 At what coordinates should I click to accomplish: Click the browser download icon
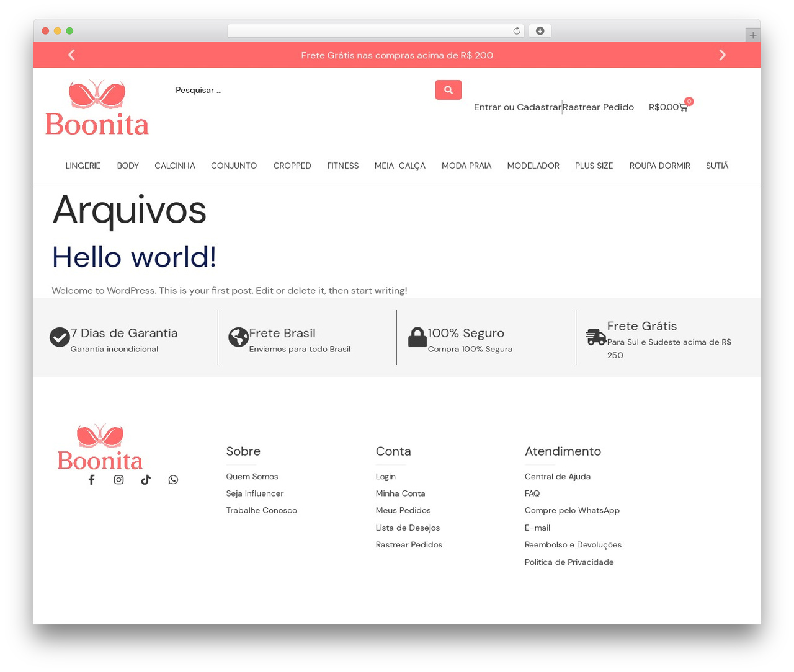(540, 31)
